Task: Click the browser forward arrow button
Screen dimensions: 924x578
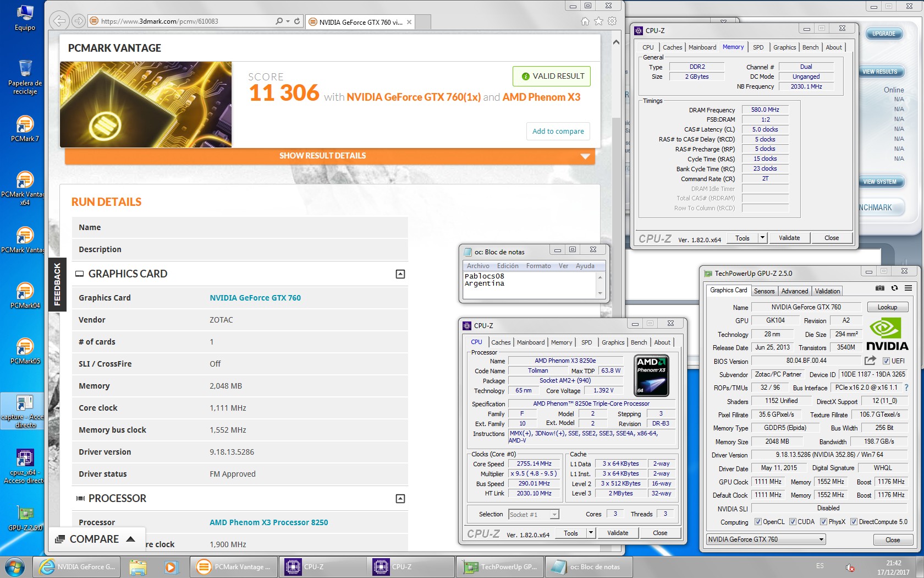Action: tap(79, 21)
